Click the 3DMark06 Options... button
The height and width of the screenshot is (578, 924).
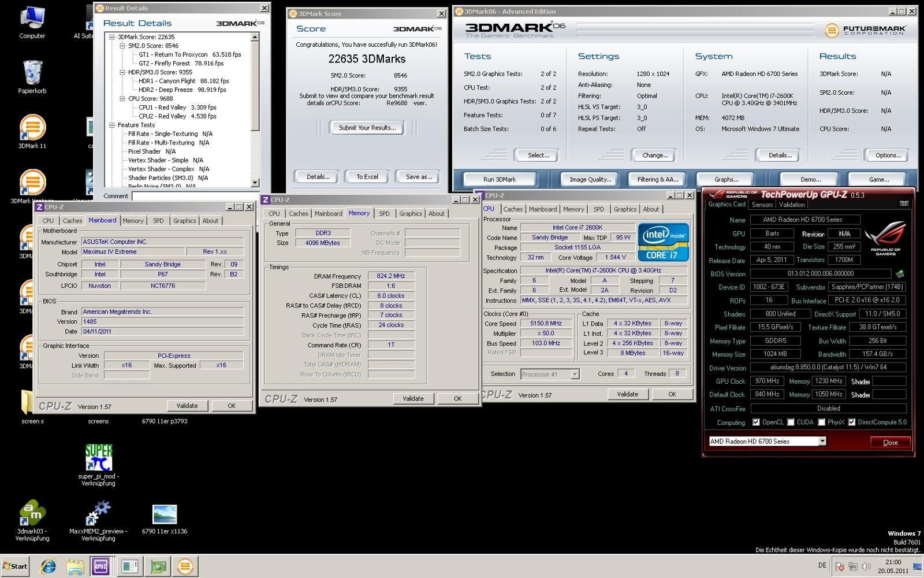point(888,155)
